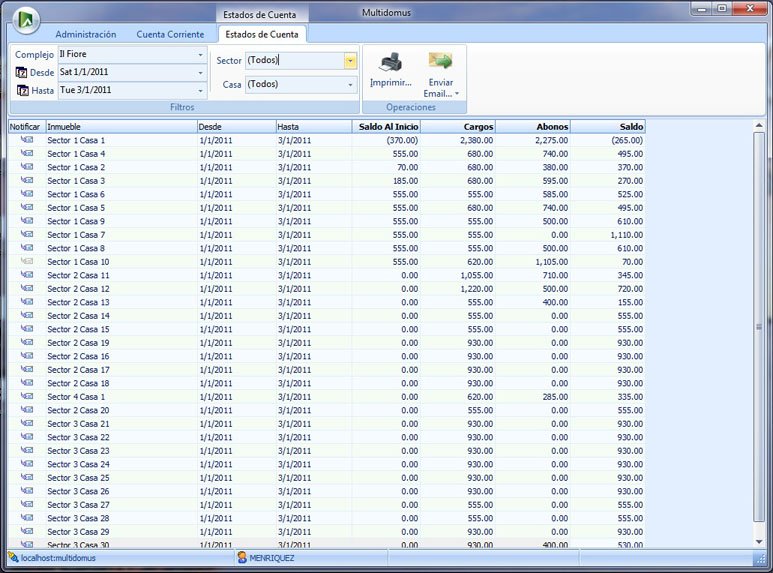Toggle notify icon for Sector 2 Casa 11
Viewport: 773px width, 573px height.
coord(26,275)
